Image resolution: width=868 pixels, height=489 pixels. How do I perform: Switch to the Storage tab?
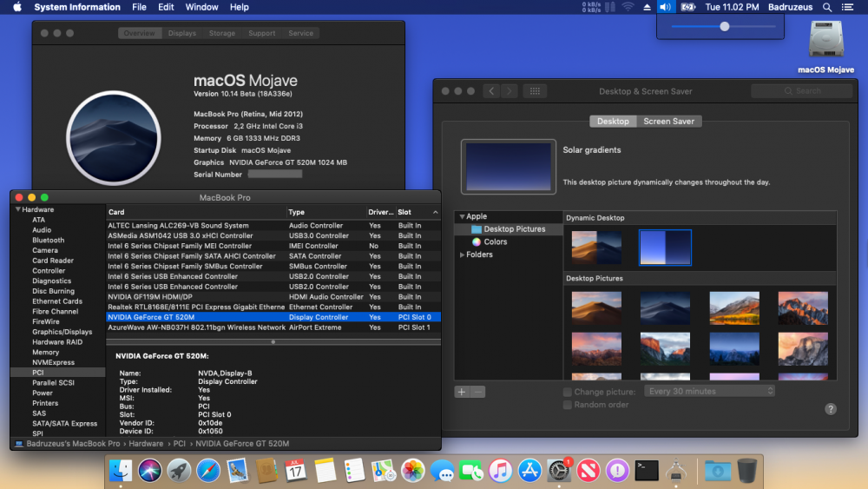[x=222, y=33]
